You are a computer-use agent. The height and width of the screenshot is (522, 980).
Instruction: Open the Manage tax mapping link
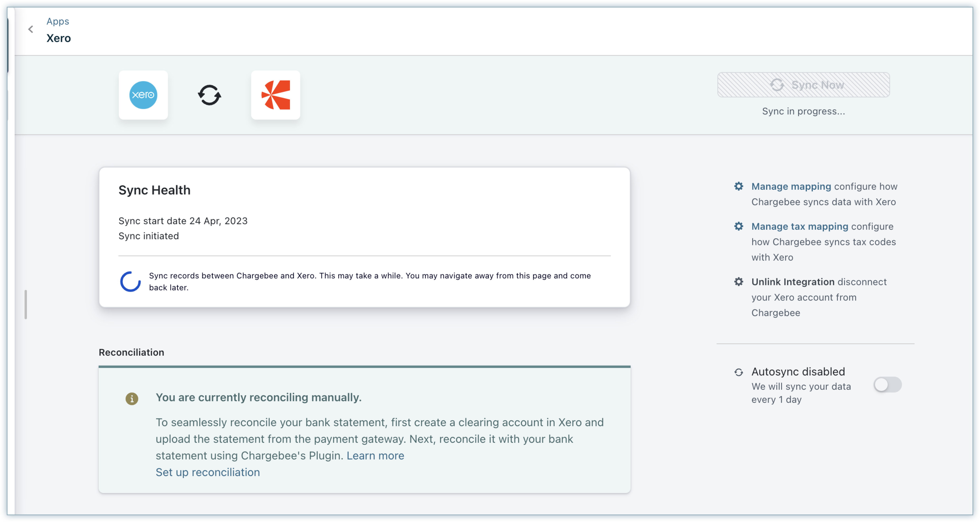800,226
